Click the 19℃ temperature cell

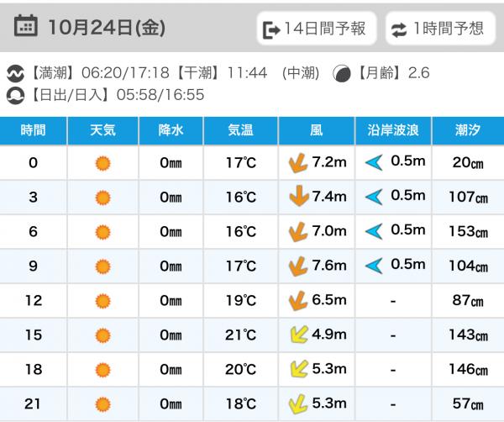pyautogui.click(x=240, y=301)
